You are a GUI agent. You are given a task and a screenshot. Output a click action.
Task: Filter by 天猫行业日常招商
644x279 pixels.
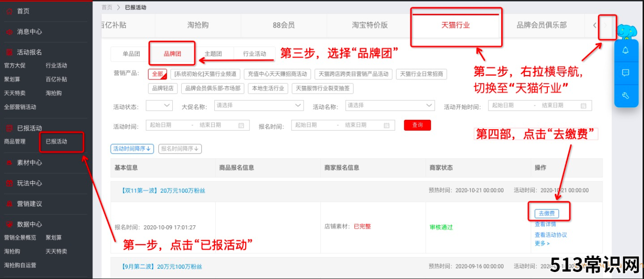[421, 74]
